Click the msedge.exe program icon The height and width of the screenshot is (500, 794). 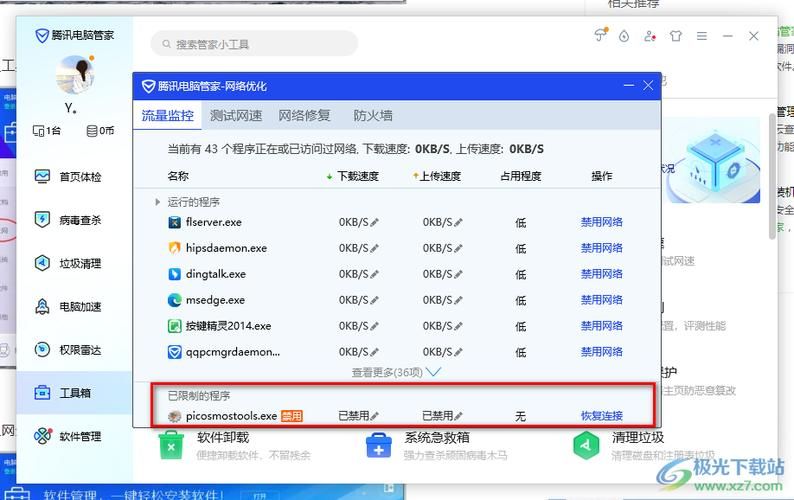[x=174, y=300]
